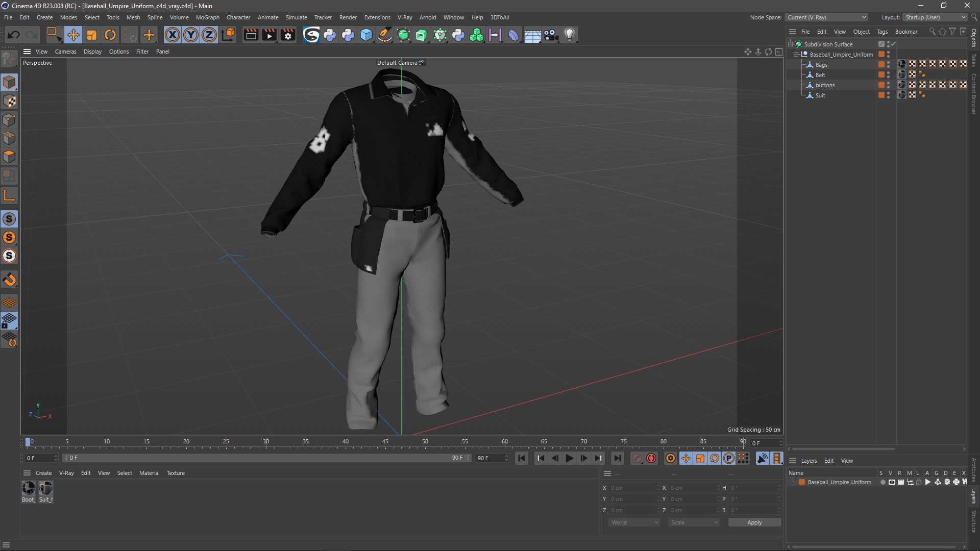Viewport: 980px width, 551px height.
Task: Click the Locked Workplane icon
Action: point(9,321)
